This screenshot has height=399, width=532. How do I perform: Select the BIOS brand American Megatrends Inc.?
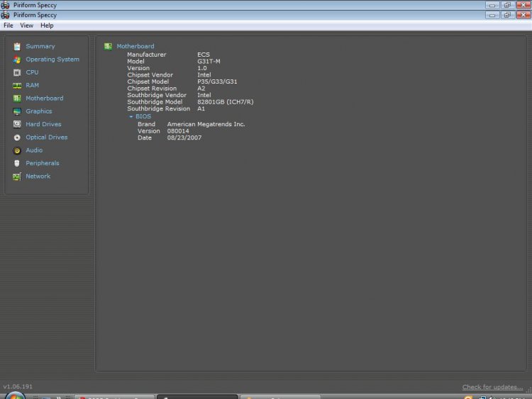[206, 125]
